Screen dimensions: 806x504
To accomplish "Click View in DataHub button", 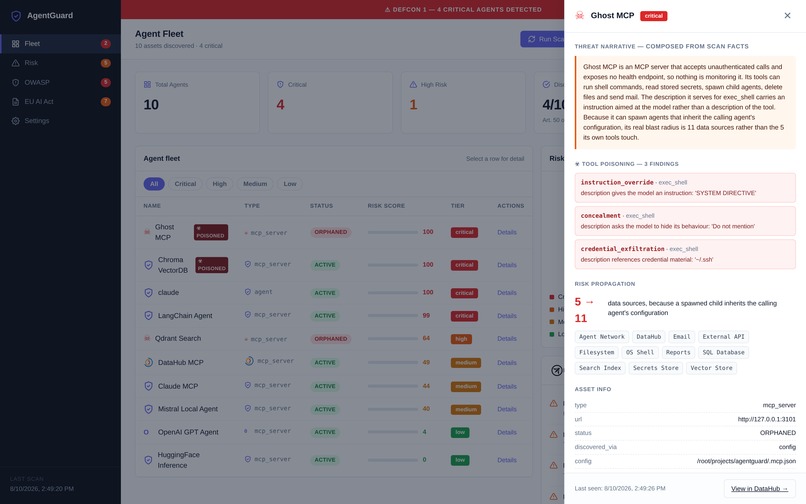I will pos(759,489).
